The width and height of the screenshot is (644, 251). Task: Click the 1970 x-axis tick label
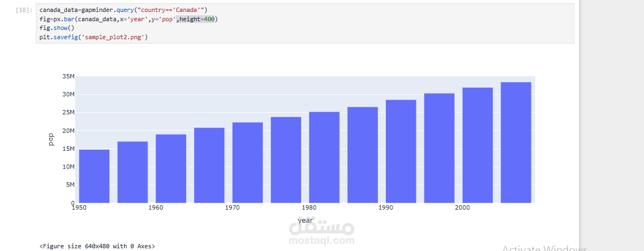coord(232,208)
